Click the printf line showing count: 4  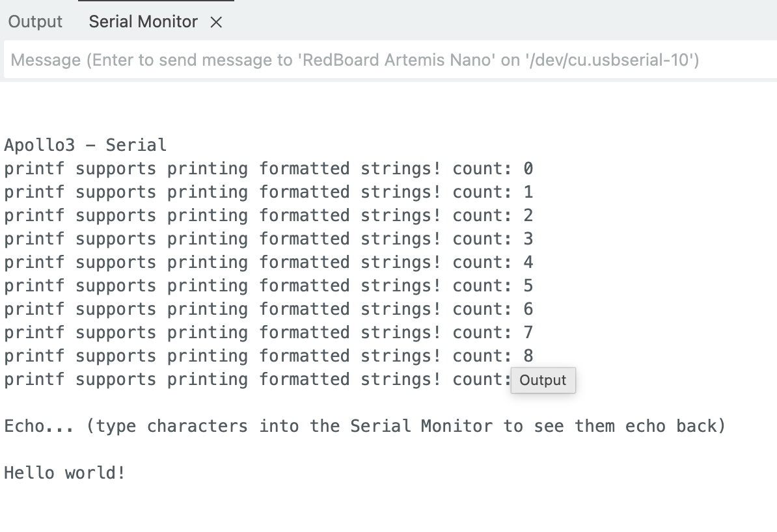point(267,262)
